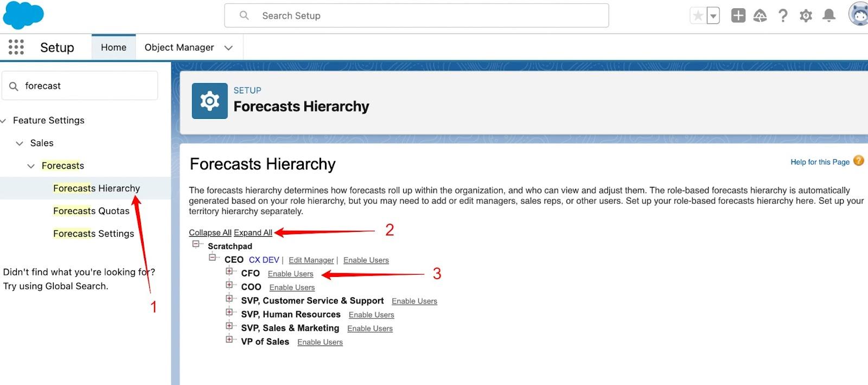Collapse the Sales node chevron
Viewport: 868px width, 385px height.
tap(20, 143)
